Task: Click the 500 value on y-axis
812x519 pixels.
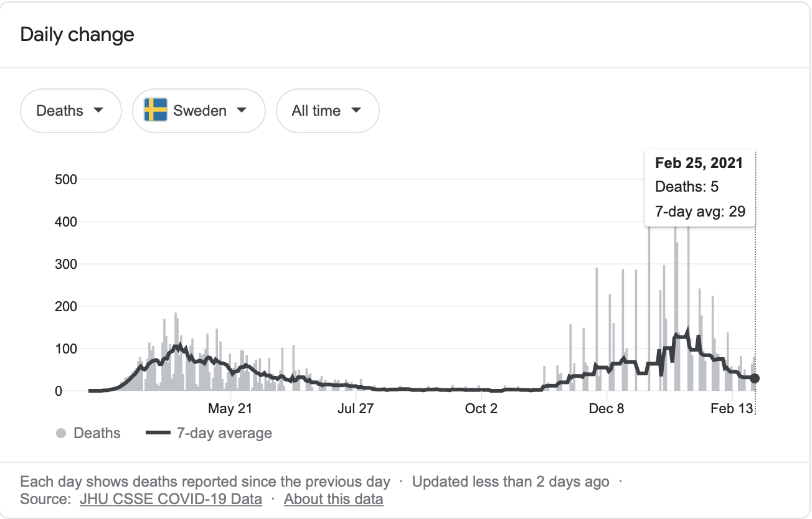Action: pos(65,180)
